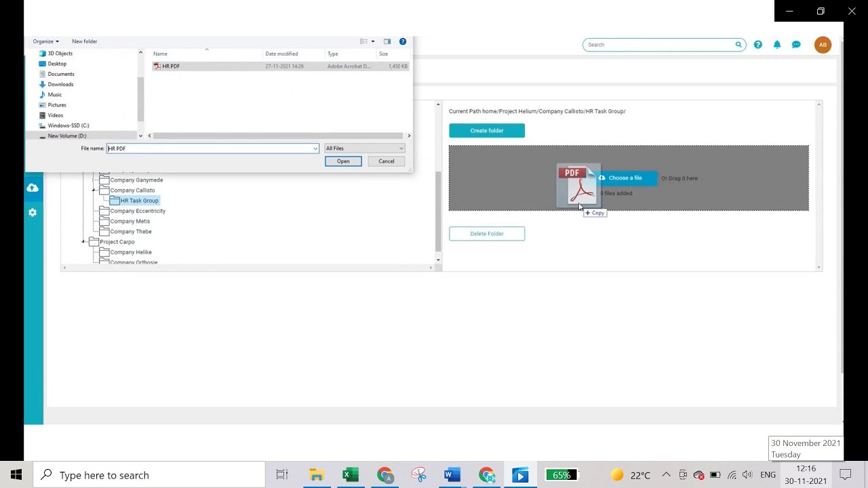868x488 pixels.
Task: Click the Delete Folder button
Action: [x=487, y=234]
